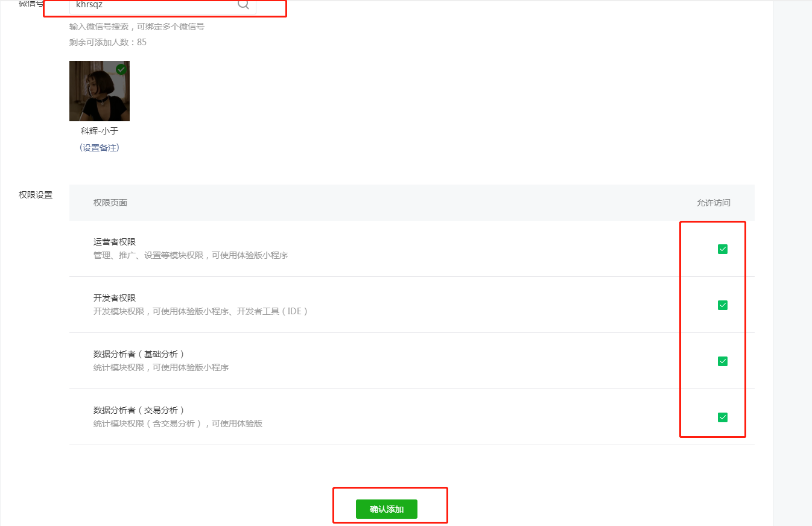Click the 科辉-小于 username text
The image size is (812, 526).
pos(100,131)
